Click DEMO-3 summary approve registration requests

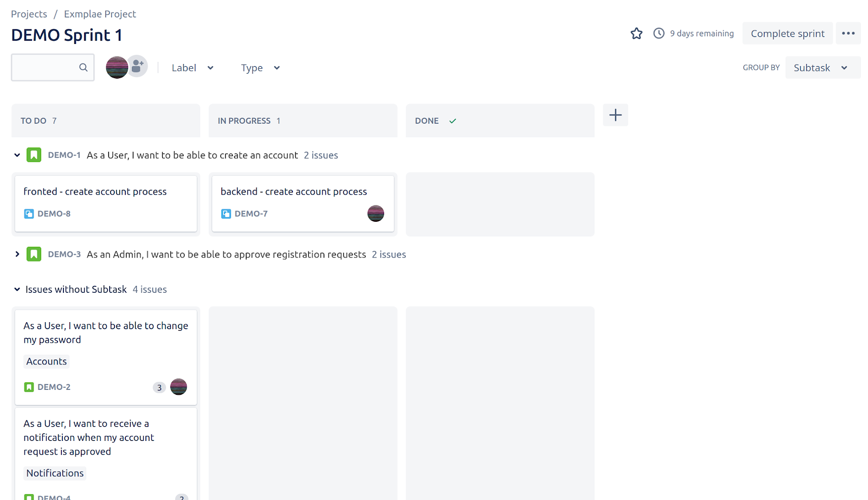226,254
